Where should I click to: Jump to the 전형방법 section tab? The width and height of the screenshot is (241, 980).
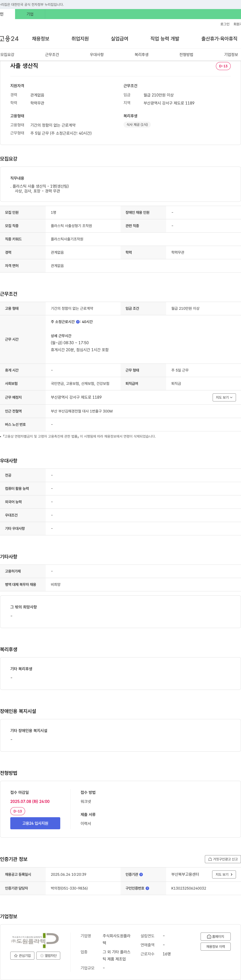coord(186,55)
